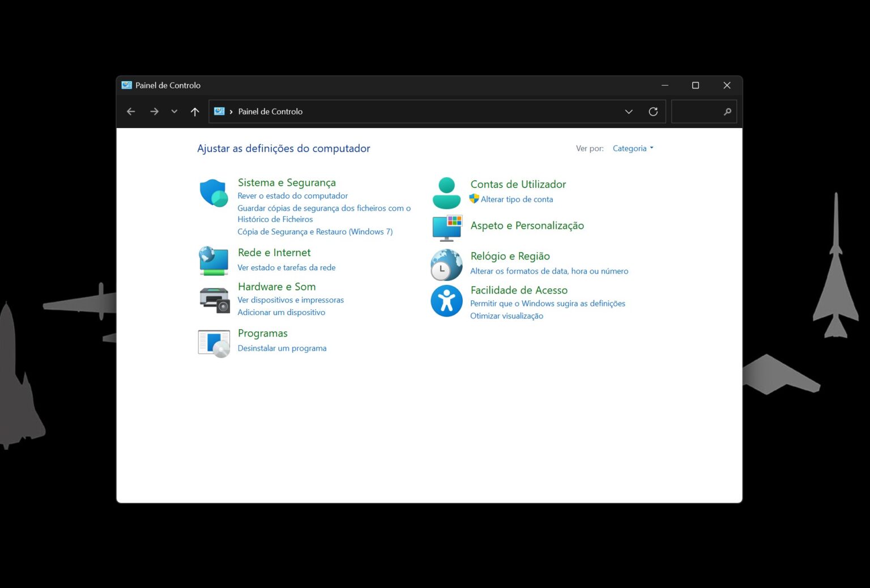Screen dimensions: 870x588
Task: Open the Hardware e Som category
Action: [x=276, y=287]
